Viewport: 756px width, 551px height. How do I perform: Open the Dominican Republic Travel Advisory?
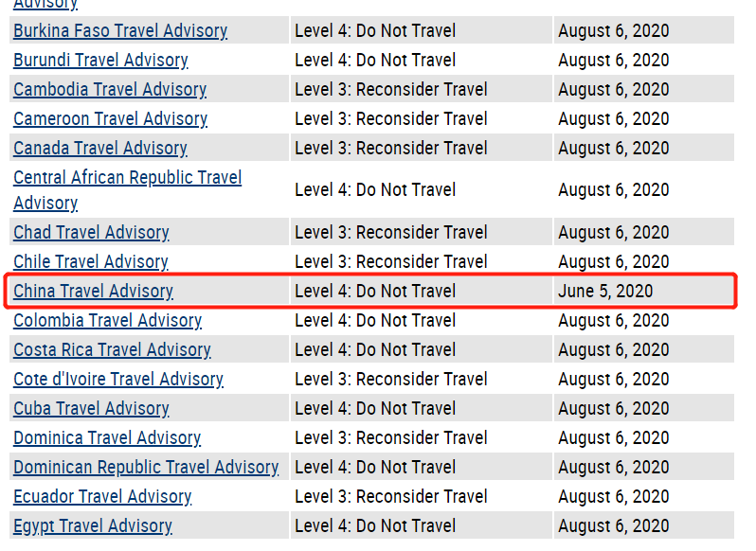pyautogui.click(x=146, y=467)
